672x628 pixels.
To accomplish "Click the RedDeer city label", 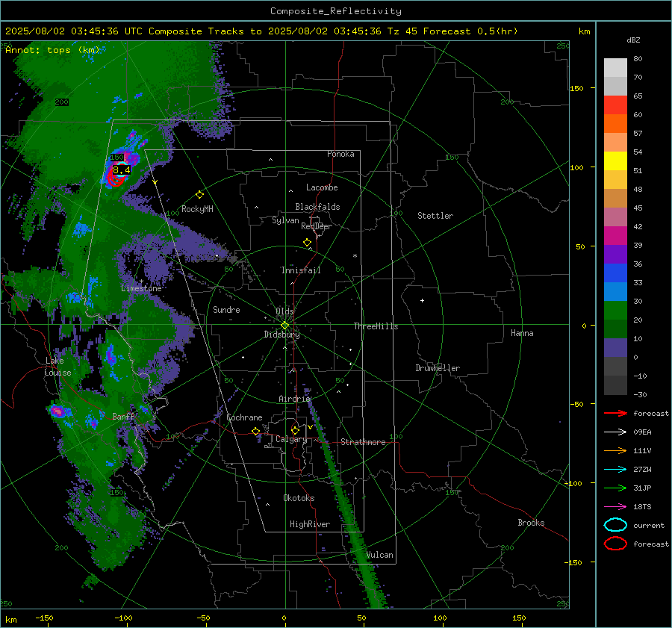I will click(x=317, y=226).
